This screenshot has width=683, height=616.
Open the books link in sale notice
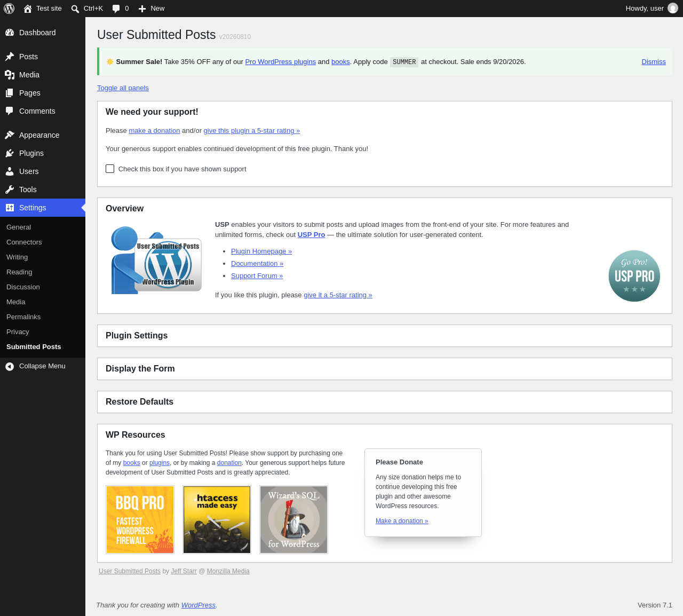tap(340, 62)
